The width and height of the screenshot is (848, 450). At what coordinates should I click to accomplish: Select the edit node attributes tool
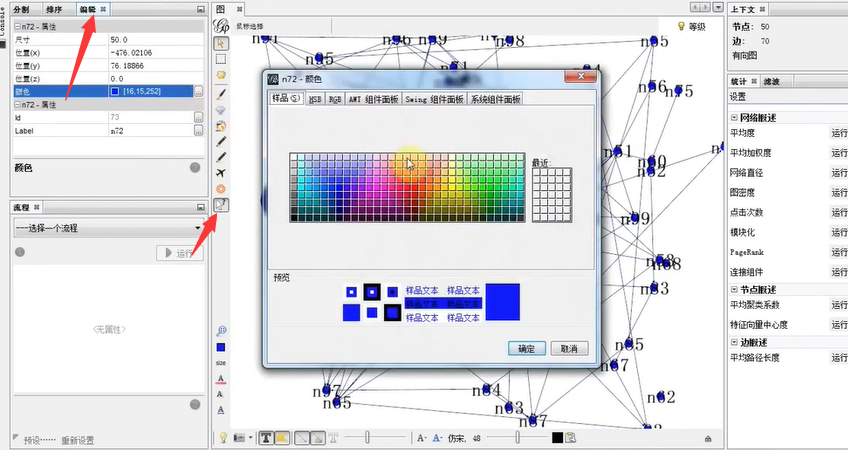(221, 204)
